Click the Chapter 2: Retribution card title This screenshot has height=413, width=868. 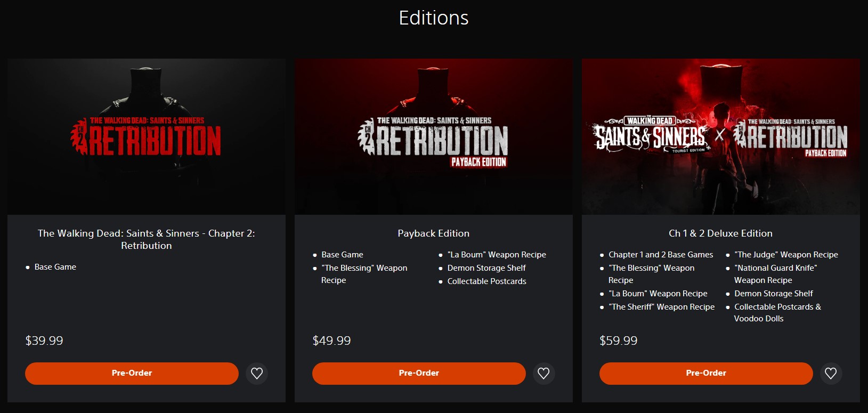click(x=147, y=239)
